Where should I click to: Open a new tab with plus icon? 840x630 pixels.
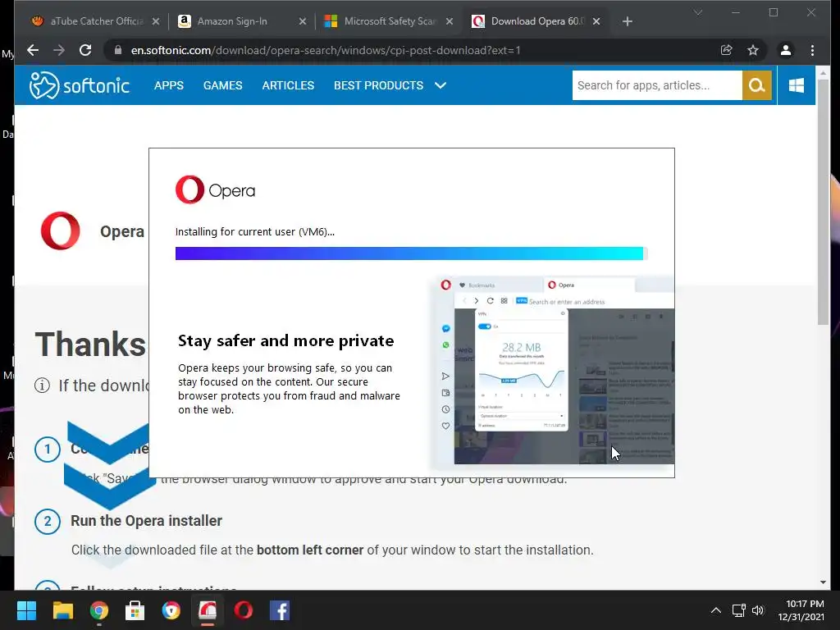pos(628,21)
